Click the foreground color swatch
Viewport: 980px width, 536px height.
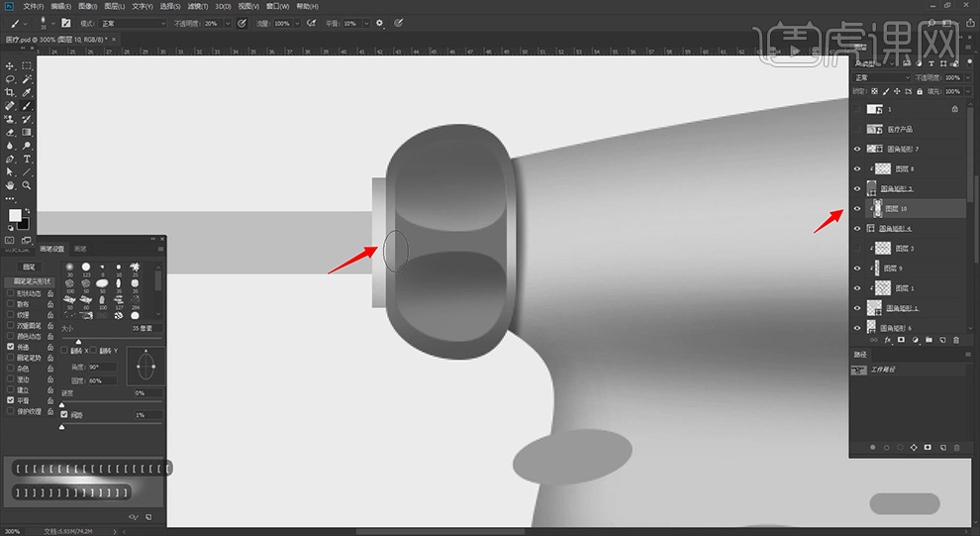pos(15,216)
